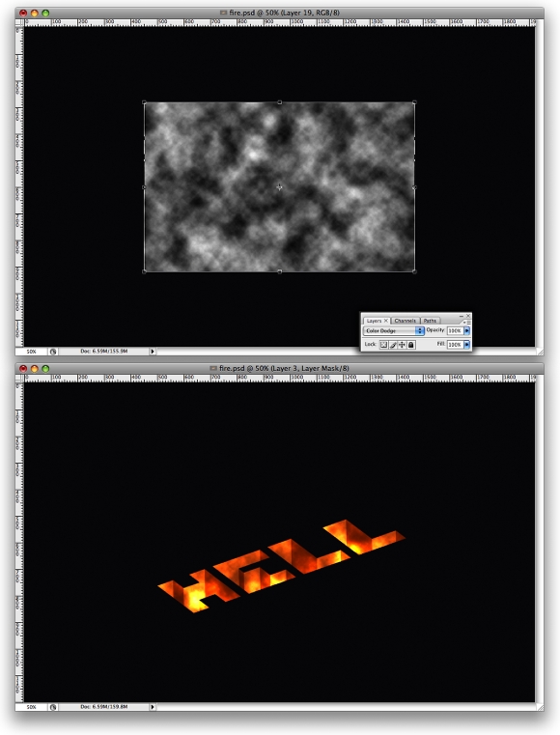Close the bottom fire.psd window

(23, 368)
